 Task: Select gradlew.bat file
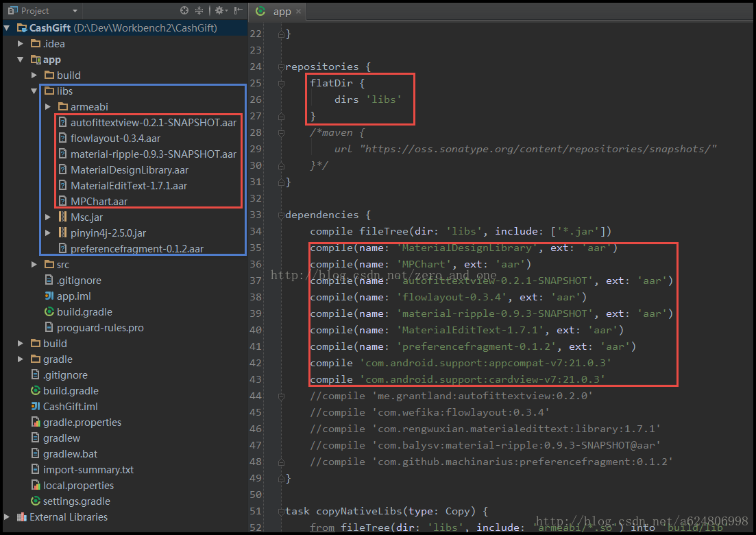coord(71,454)
